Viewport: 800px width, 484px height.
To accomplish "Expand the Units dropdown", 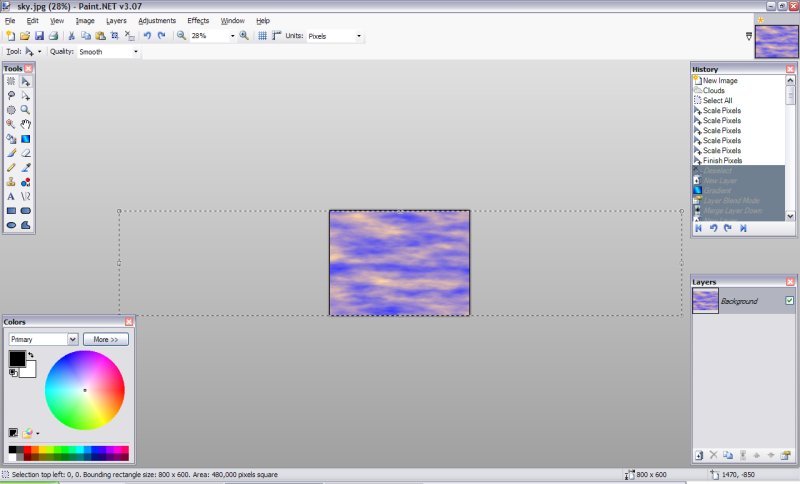I will [359, 36].
